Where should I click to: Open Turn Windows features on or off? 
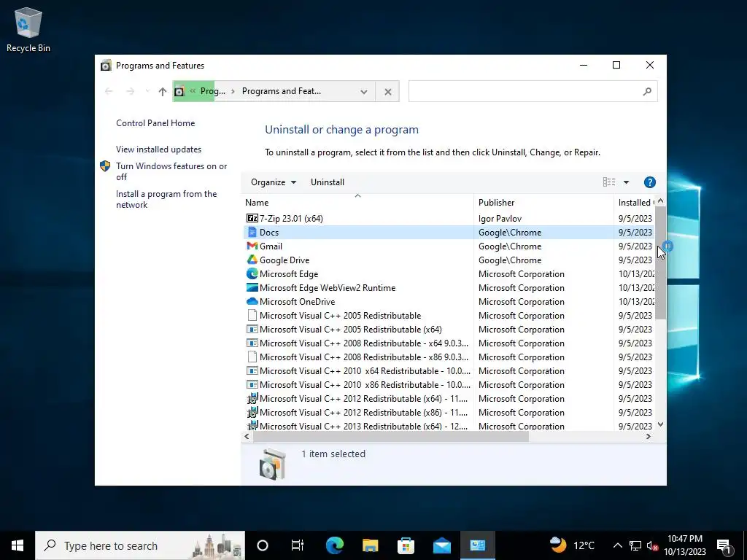click(x=171, y=171)
